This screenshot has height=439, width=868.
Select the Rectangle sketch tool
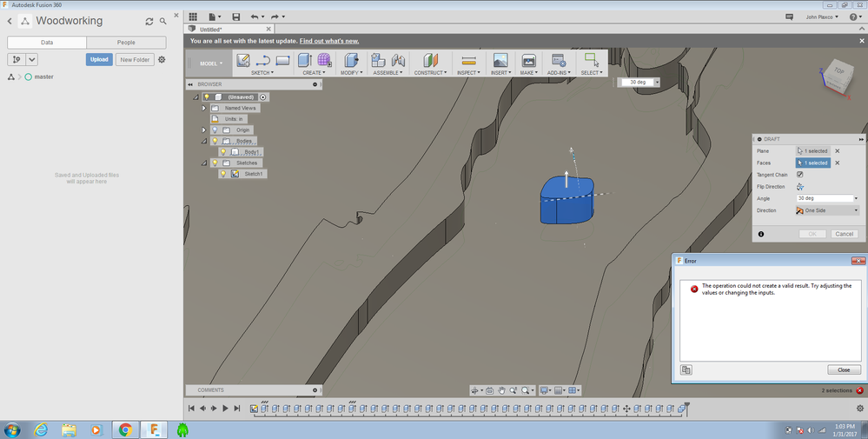282,60
